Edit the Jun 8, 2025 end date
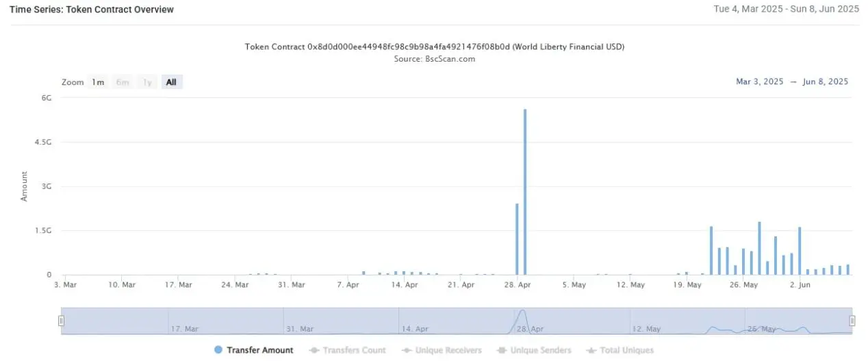The width and height of the screenshot is (868, 361). [x=826, y=82]
